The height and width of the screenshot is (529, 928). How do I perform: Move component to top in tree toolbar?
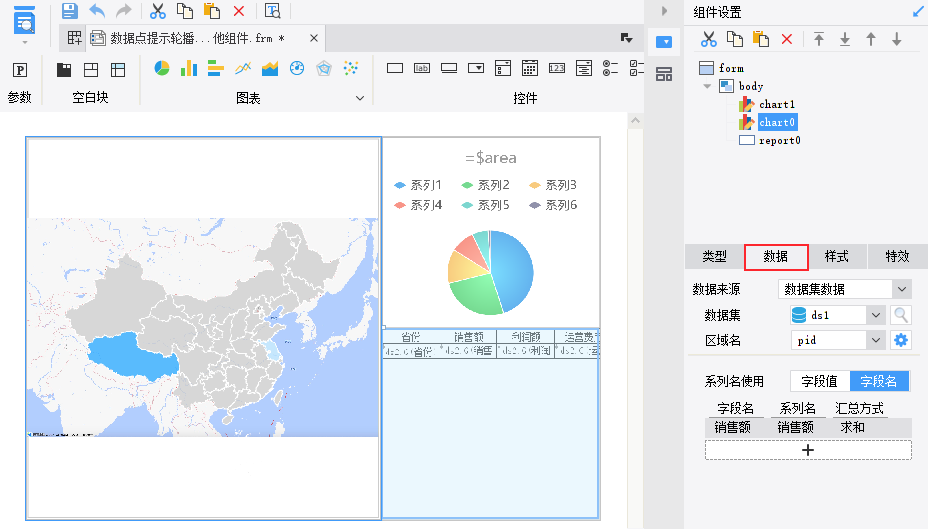[x=819, y=40]
